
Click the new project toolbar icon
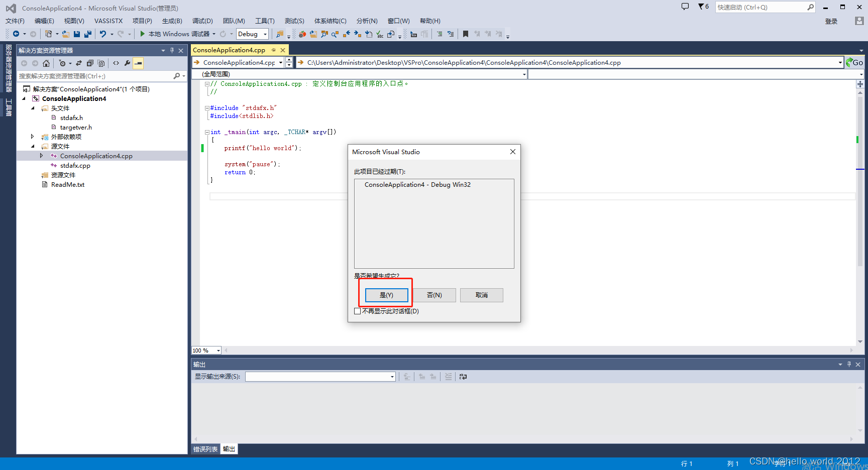pos(48,34)
